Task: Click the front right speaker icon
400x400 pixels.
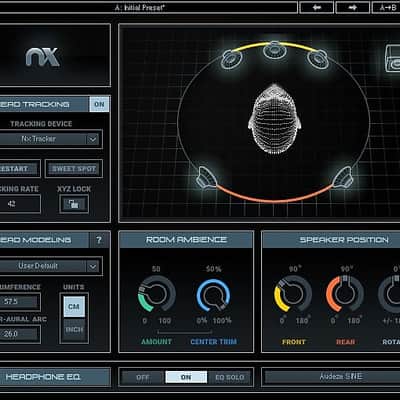Action: pyautogui.click(x=318, y=59)
